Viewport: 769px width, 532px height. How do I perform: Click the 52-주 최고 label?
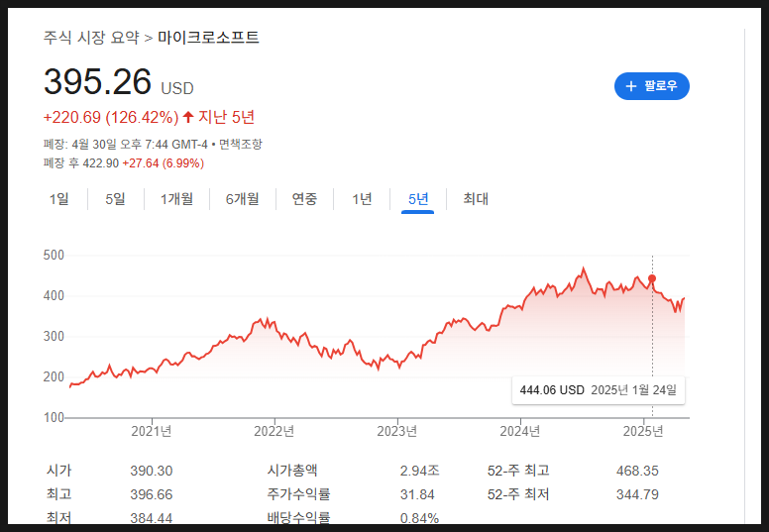click(518, 471)
